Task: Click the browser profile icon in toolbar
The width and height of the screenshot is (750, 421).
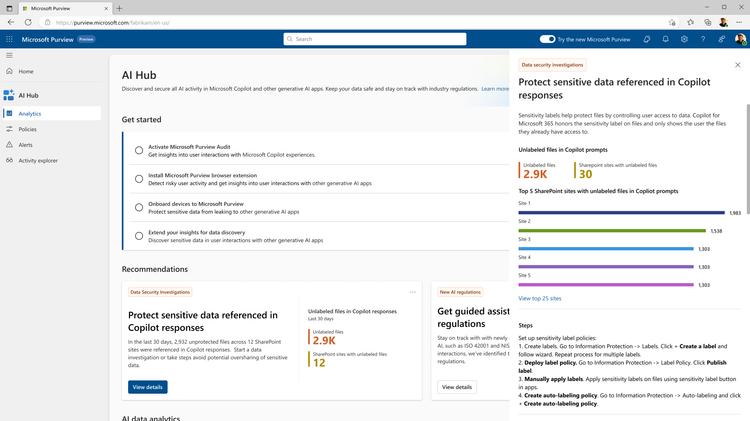Action: click(723, 22)
